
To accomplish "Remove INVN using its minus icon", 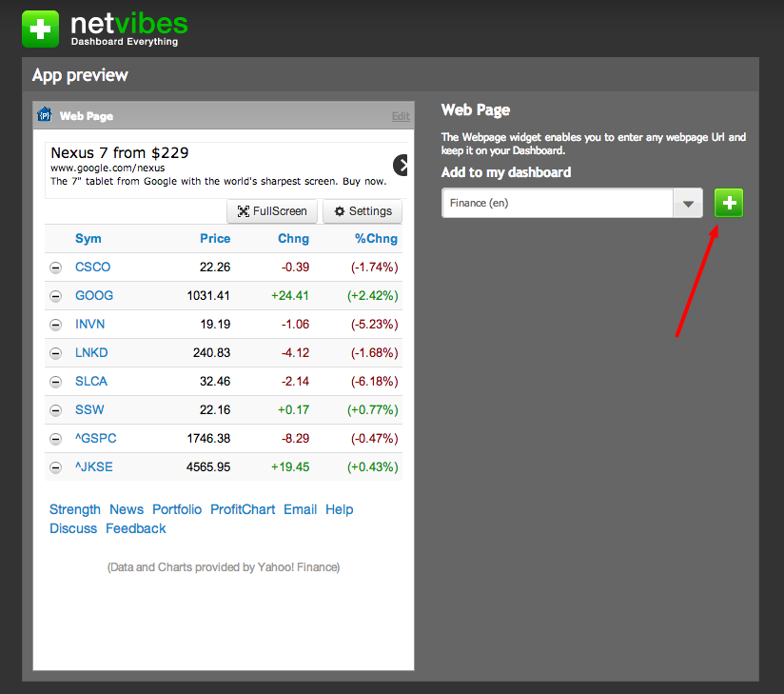I will click(x=55, y=325).
